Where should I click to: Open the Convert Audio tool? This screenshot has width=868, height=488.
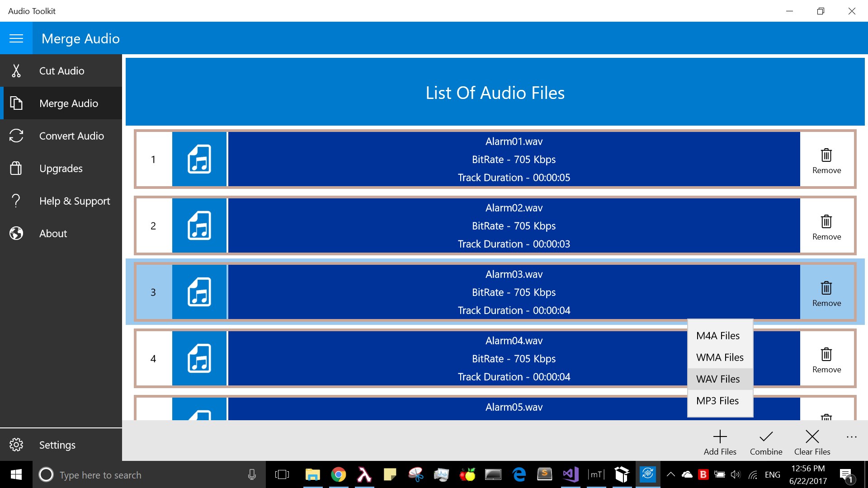pyautogui.click(x=71, y=136)
